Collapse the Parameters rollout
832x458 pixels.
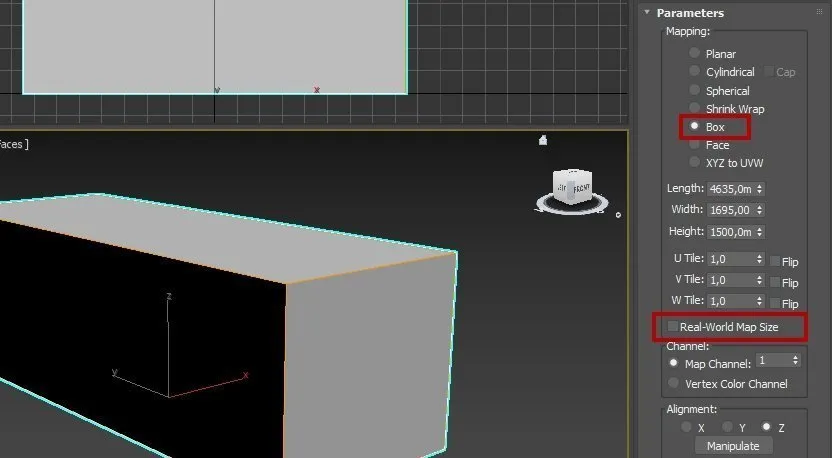pyautogui.click(x=648, y=13)
